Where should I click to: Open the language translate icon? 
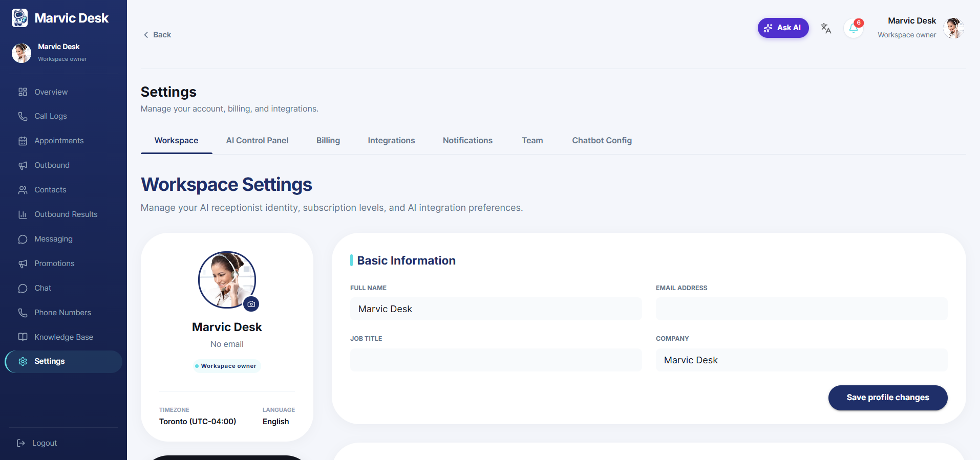pyautogui.click(x=826, y=28)
